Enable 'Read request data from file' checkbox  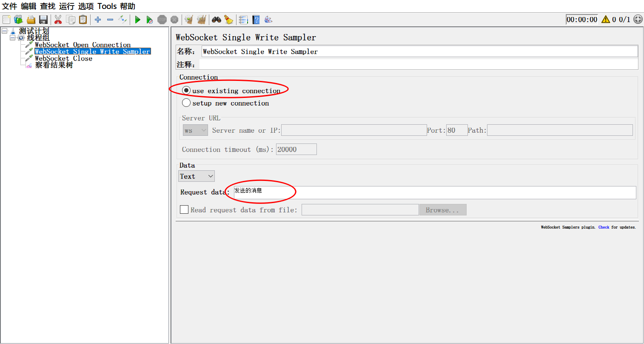click(x=184, y=210)
